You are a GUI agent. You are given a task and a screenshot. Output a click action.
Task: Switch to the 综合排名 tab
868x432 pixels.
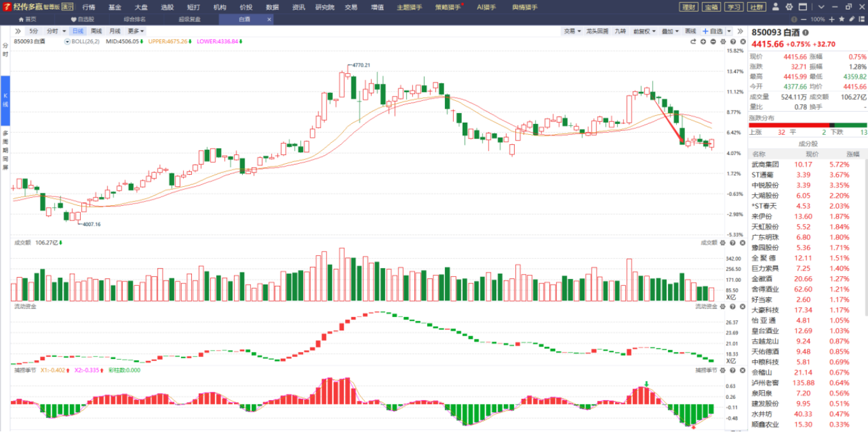point(133,20)
